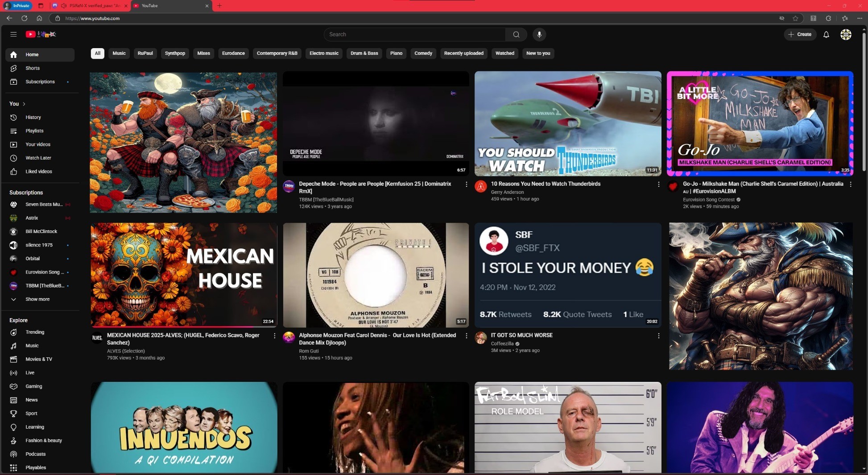868x475 pixels.
Task: Select the Drum & Bass filter chip
Action: (364, 53)
